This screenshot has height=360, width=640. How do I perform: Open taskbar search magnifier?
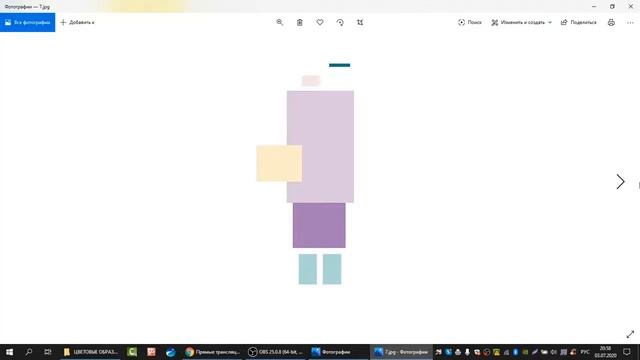[x=29, y=352]
